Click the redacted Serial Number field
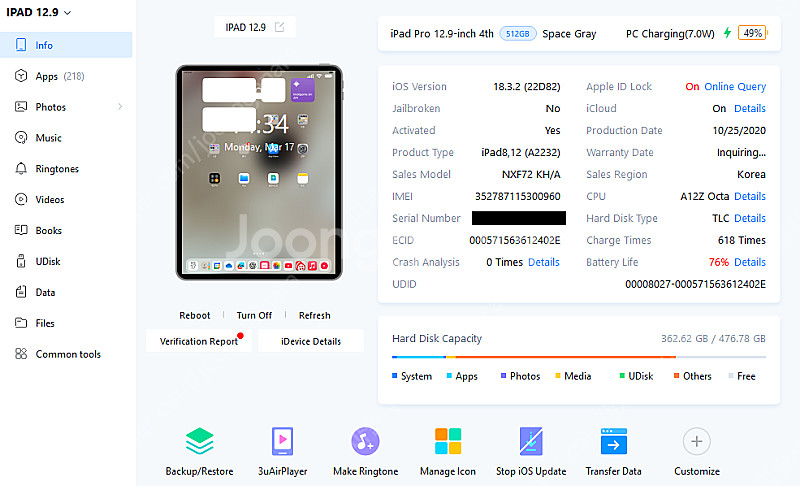This screenshot has height=486, width=800. click(519, 218)
